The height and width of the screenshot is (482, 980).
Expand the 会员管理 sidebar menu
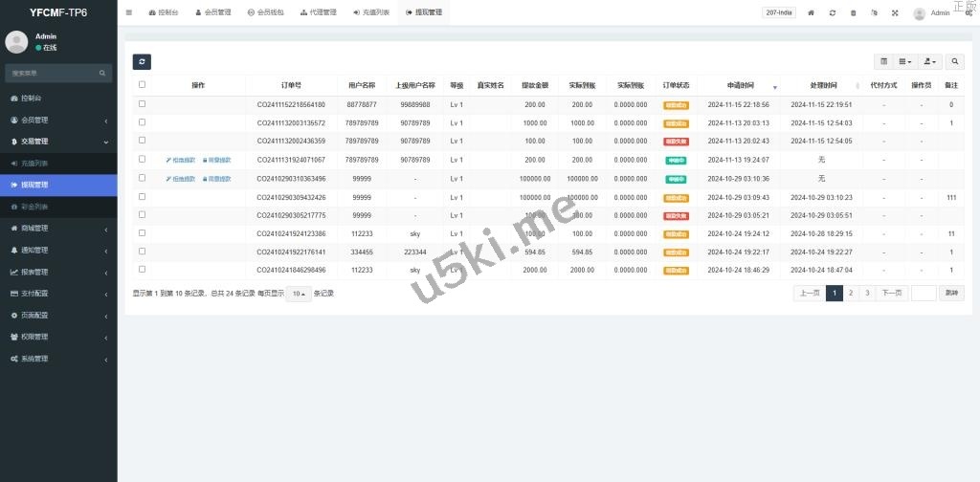(x=58, y=120)
